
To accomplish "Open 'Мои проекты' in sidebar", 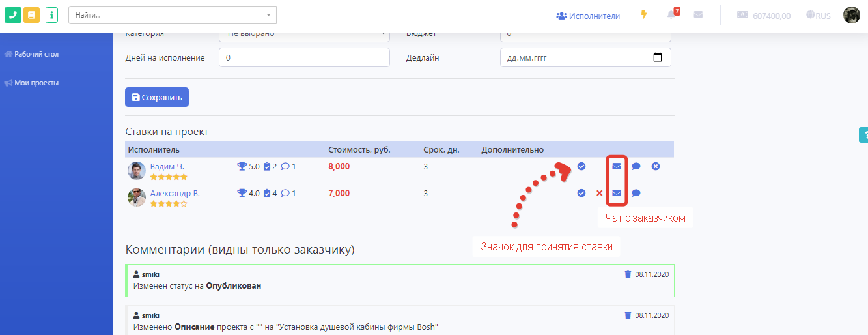I will pos(36,83).
